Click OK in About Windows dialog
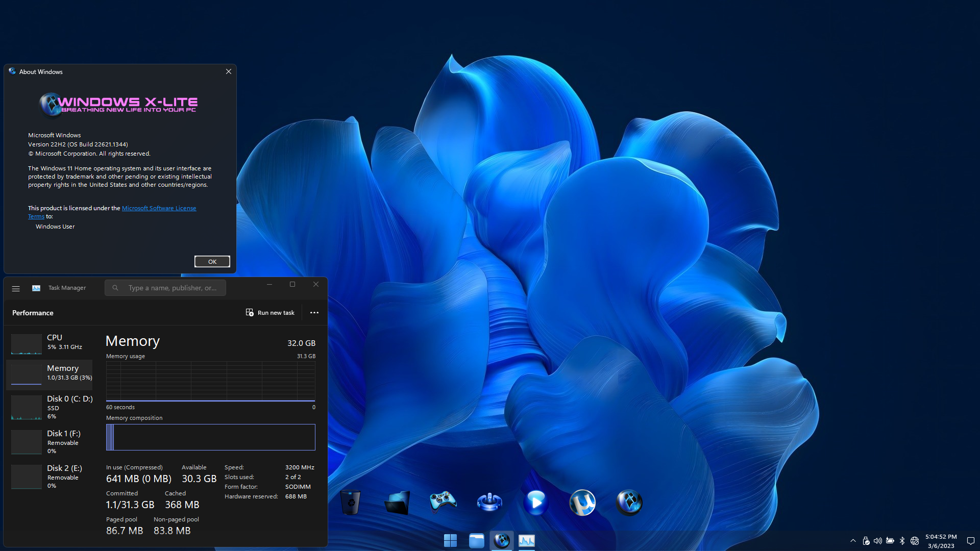Image resolution: width=980 pixels, height=551 pixels. (212, 262)
